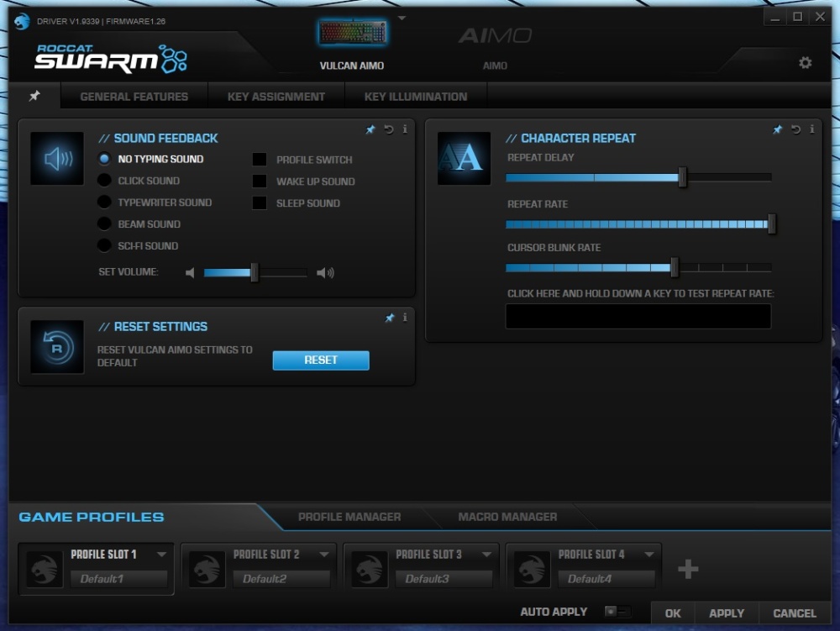Pin the Reset Settings panel
This screenshot has height=631, width=840.
[390, 318]
